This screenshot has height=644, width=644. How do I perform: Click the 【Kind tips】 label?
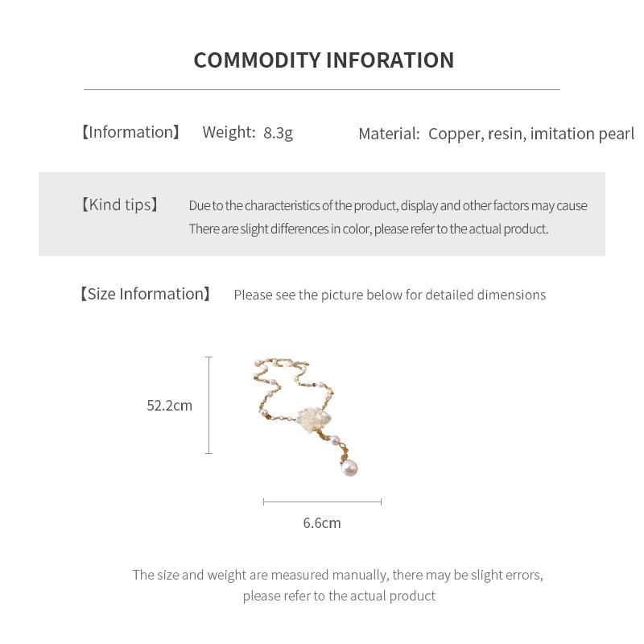click(x=119, y=204)
